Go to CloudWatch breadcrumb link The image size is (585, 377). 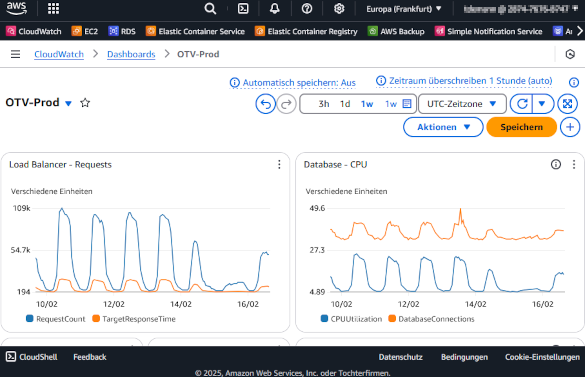point(59,54)
